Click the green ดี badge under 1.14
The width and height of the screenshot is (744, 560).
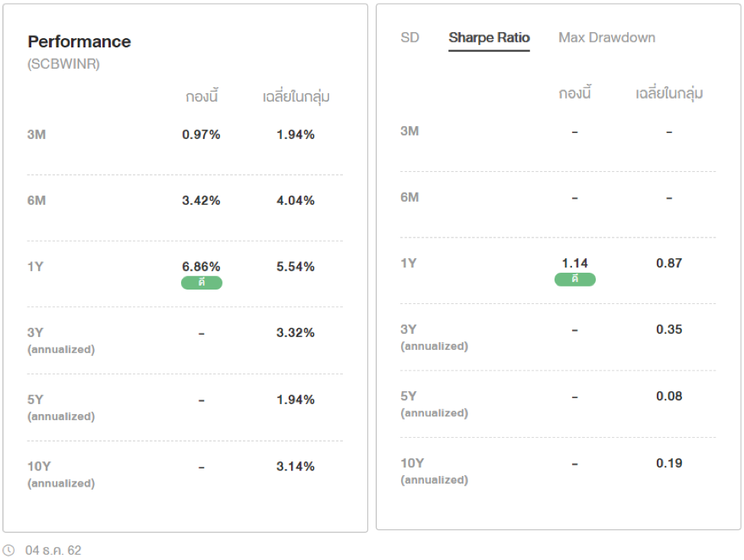(575, 280)
